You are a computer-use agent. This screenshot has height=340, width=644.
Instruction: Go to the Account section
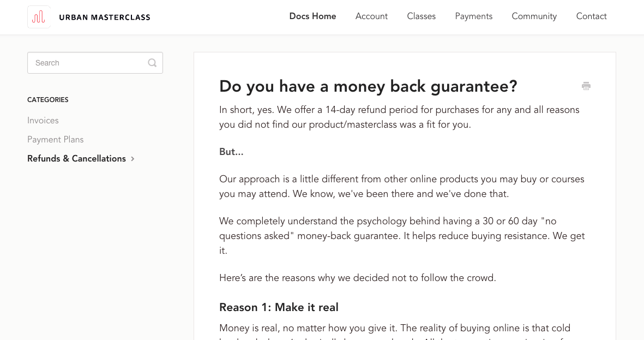371,16
